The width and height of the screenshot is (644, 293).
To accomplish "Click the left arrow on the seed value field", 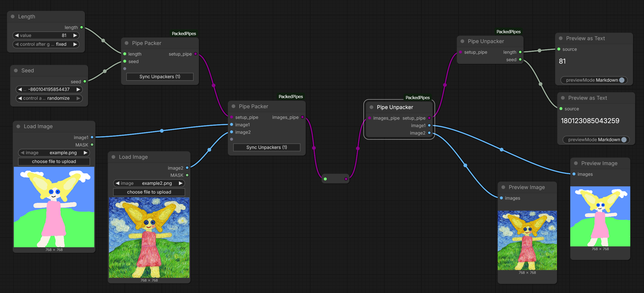I will point(20,89).
